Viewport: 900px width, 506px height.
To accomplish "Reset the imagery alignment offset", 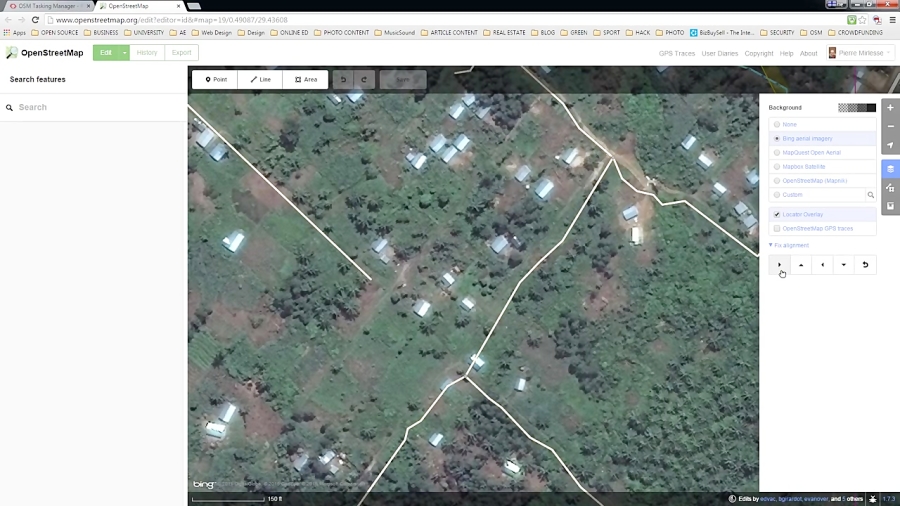I will point(865,265).
